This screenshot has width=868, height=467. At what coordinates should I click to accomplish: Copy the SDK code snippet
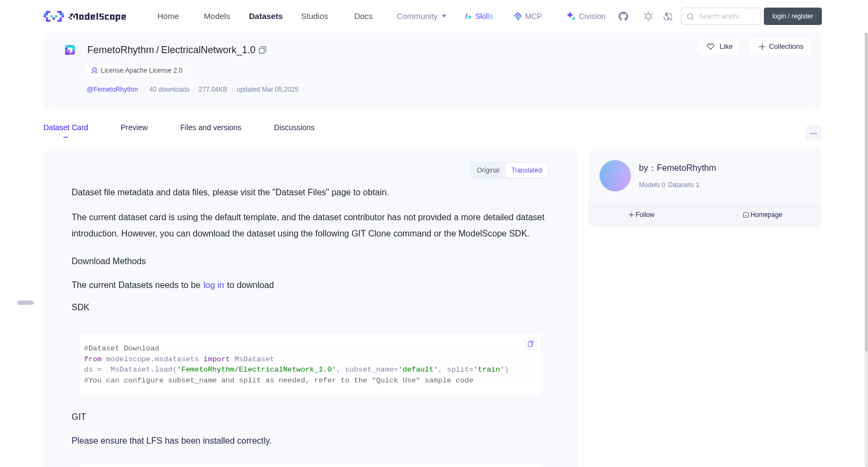[531, 344]
